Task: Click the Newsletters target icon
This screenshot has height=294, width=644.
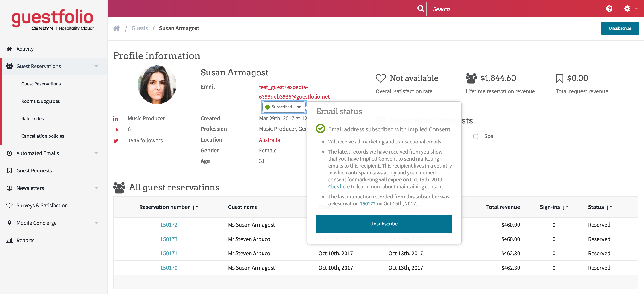Action: pyautogui.click(x=9, y=188)
